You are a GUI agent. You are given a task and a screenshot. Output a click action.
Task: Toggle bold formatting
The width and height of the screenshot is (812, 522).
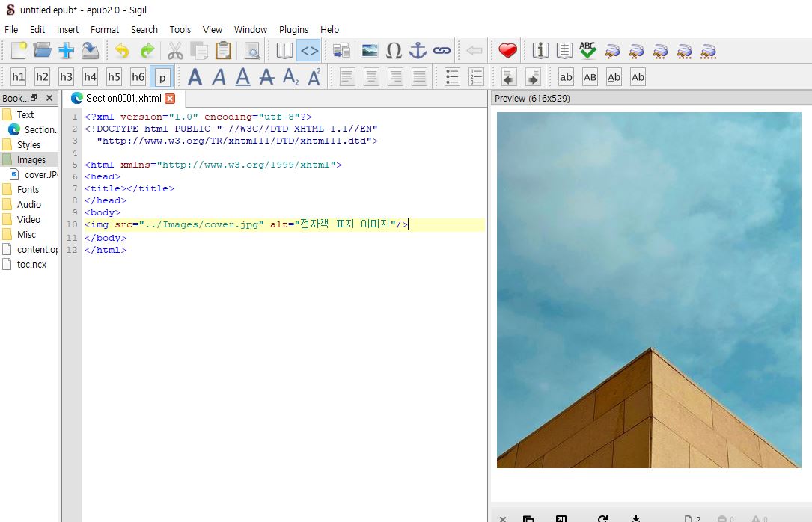click(x=195, y=77)
